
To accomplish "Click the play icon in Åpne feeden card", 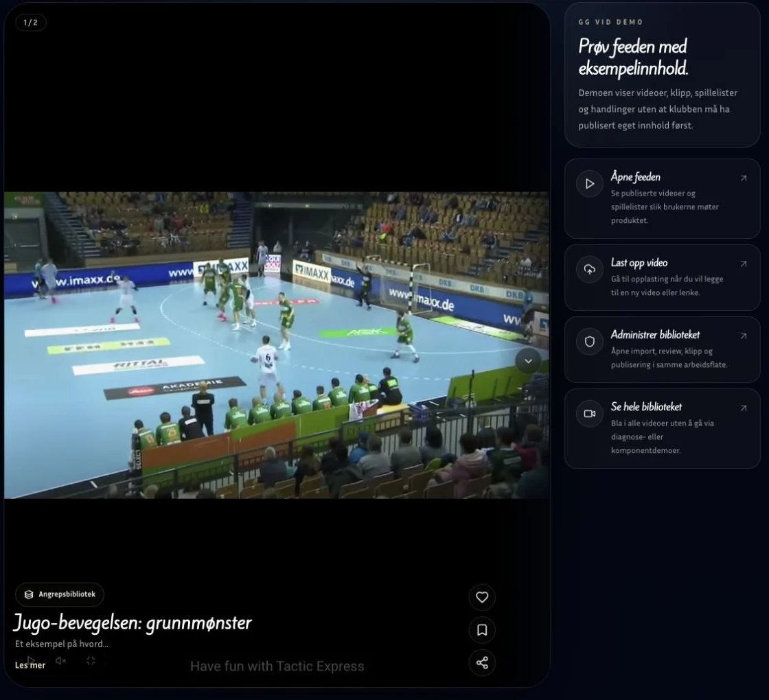I will pyautogui.click(x=590, y=184).
